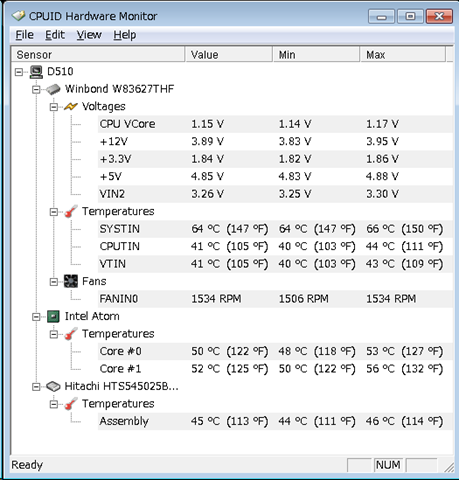Select the FANIN0 fan row
Viewport: 459px width, 480px height.
pos(275,299)
